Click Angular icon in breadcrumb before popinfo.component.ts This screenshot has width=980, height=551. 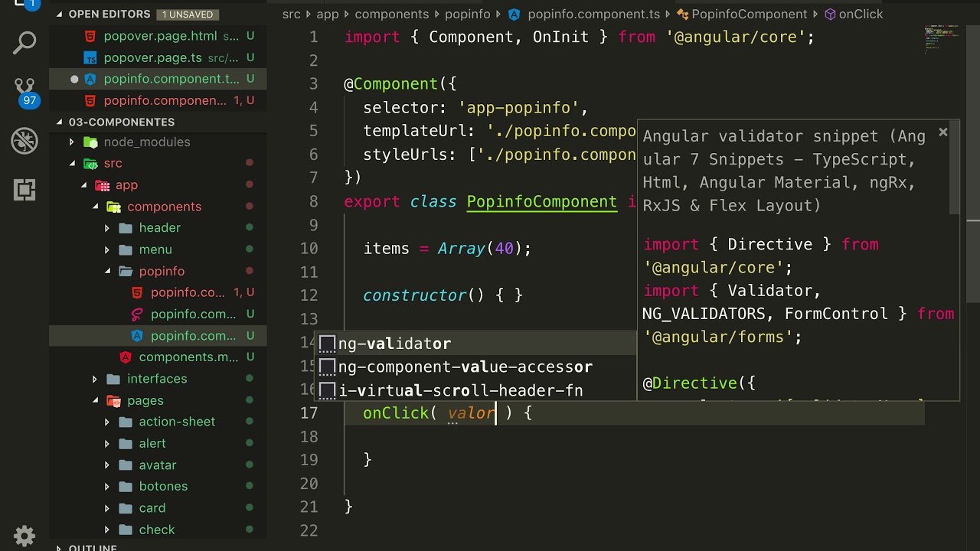514,14
